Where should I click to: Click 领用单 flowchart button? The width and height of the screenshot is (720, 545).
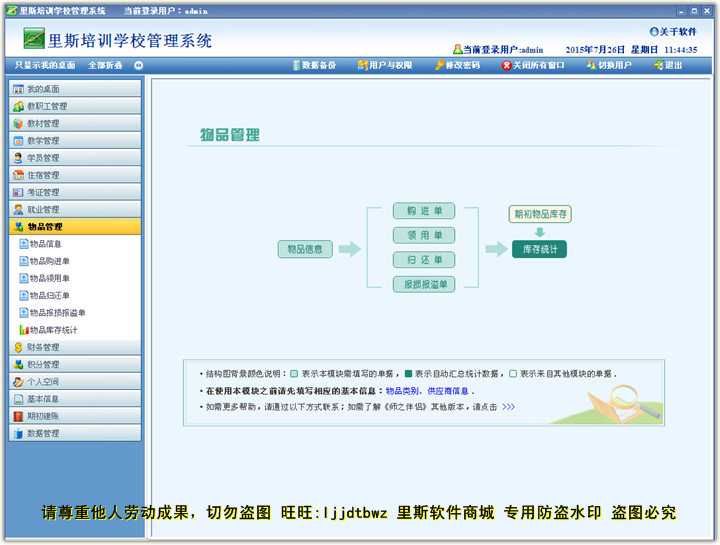424,236
